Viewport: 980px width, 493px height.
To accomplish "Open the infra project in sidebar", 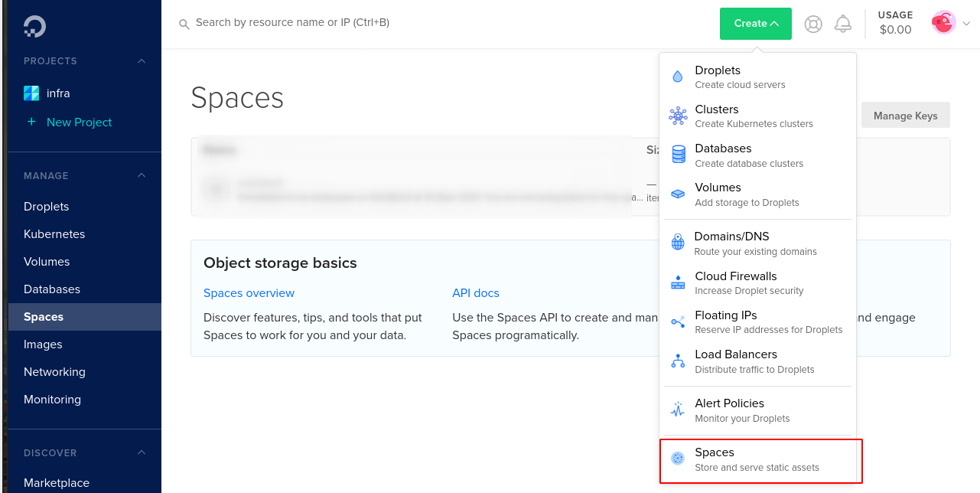I will pyautogui.click(x=58, y=93).
